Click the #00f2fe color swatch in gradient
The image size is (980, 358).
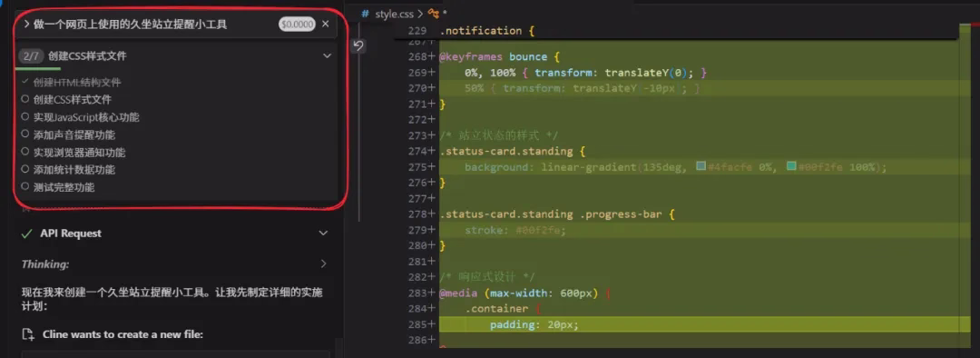pos(791,166)
